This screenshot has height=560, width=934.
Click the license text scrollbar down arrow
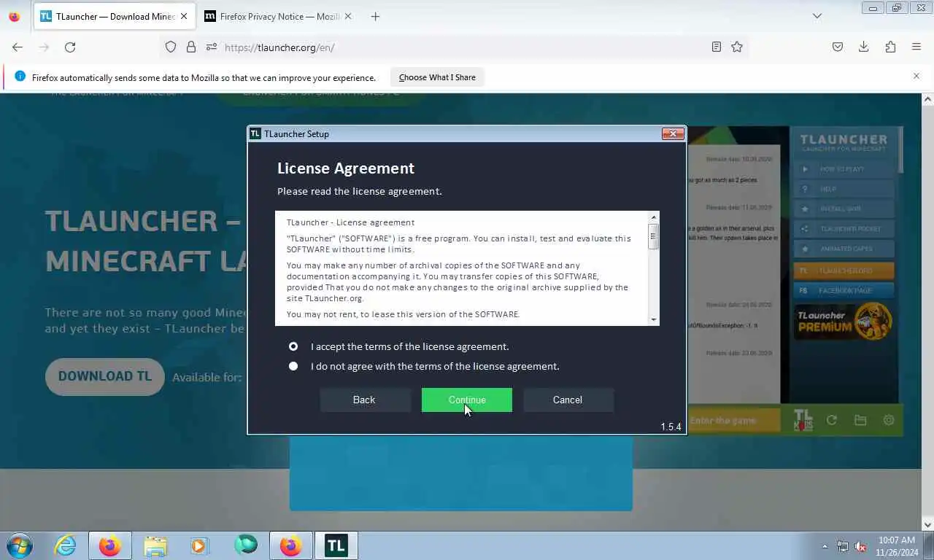654,319
